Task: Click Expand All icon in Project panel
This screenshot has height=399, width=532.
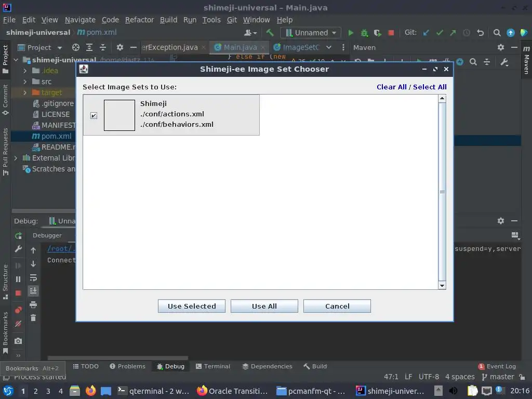Action: 89,47
